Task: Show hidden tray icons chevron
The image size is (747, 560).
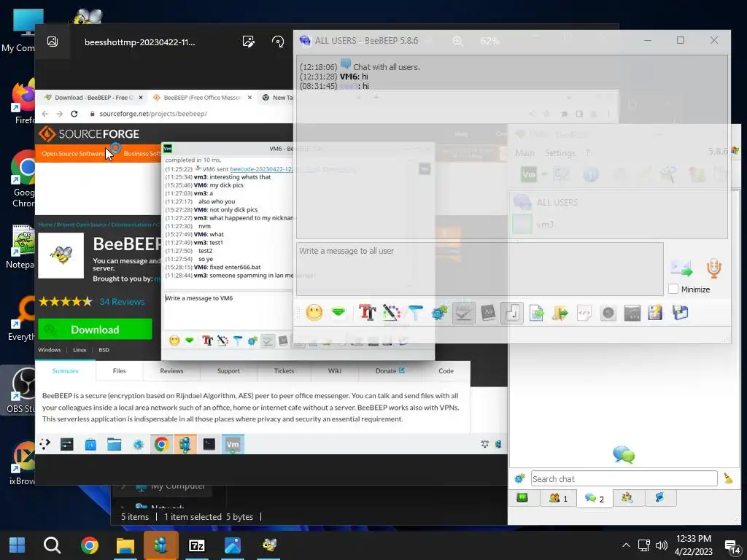Action: (626, 545)
